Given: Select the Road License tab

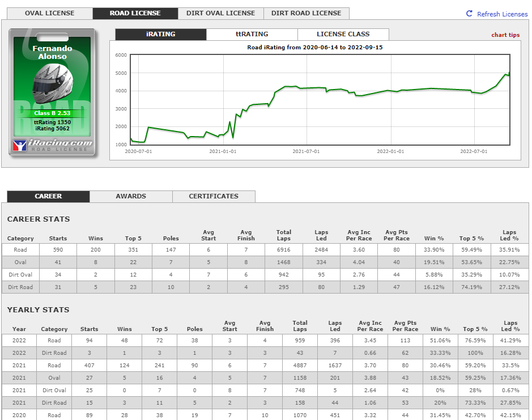Looking at the screenshot, I should (x=135, y=13).
